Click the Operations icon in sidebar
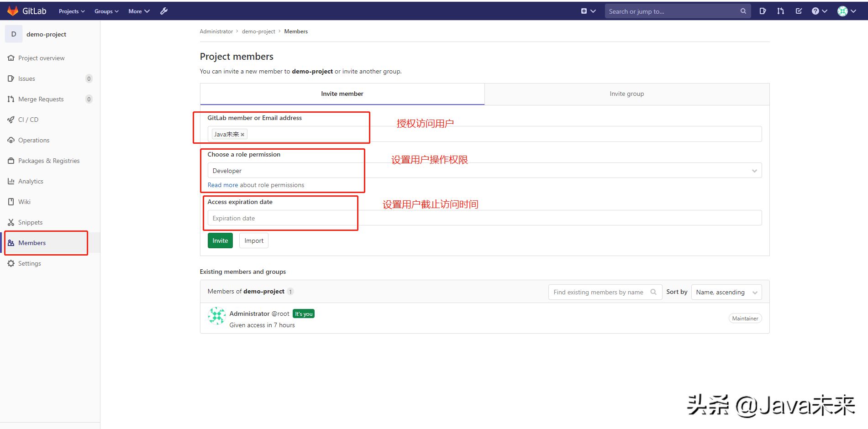Image resolution: width=868 pixels, height=429 pixels. tap(11, 140)
